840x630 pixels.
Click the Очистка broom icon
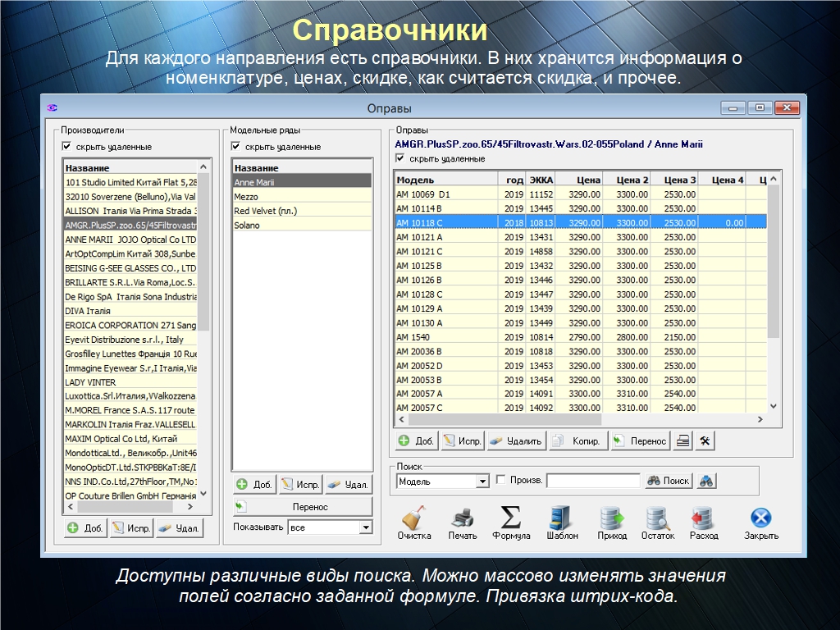point(413,518)
